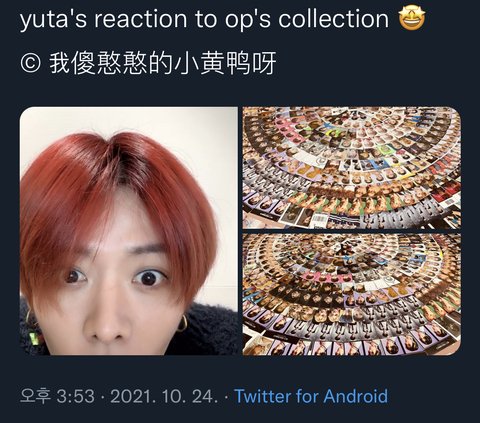Screen dimensions: 480x423
Task: Click the word "yuta's" in the tweet
Action: [53, 19]
